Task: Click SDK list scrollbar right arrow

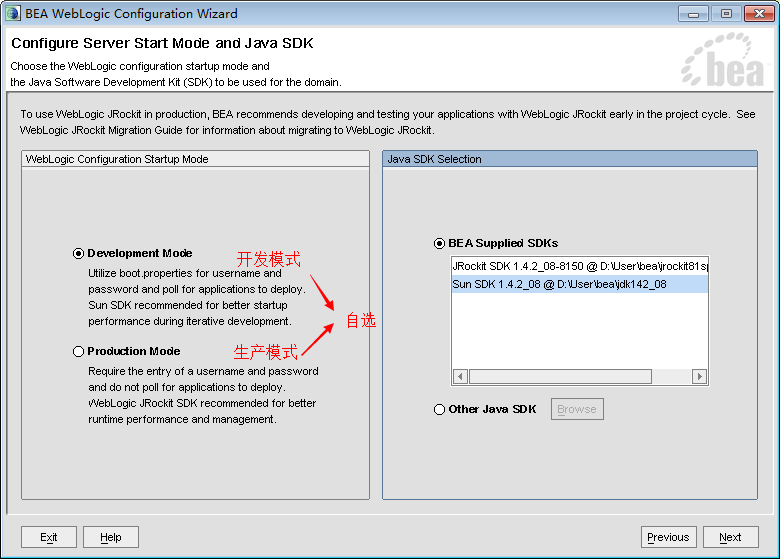Action: [x=699, y=377]
